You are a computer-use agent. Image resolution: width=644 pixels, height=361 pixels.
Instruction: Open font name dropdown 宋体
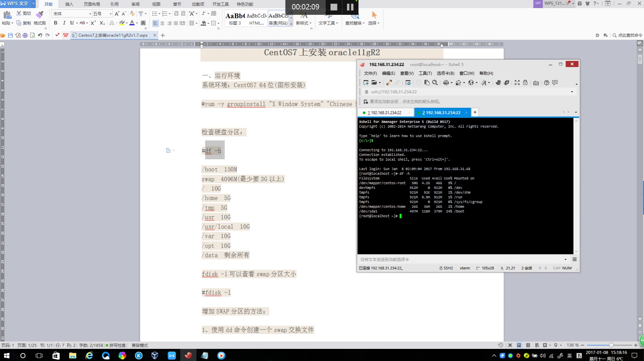(x=90, y=14)
